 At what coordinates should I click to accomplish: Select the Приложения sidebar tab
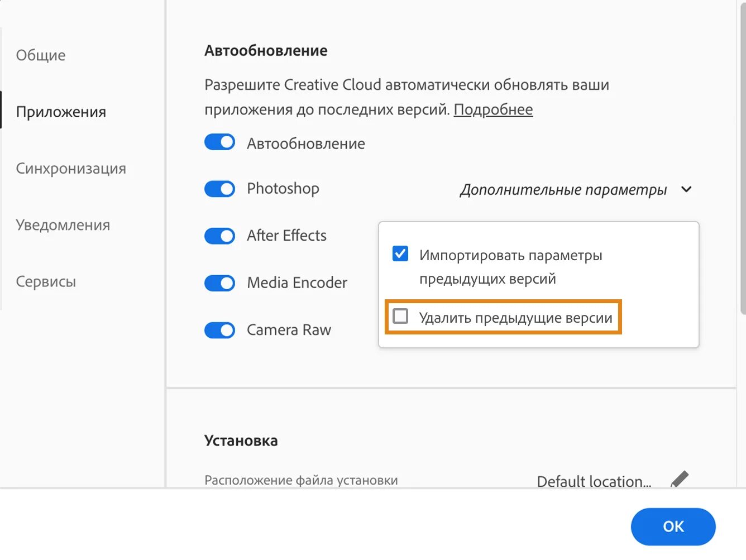pyautogui.click(x=61, y=112)
